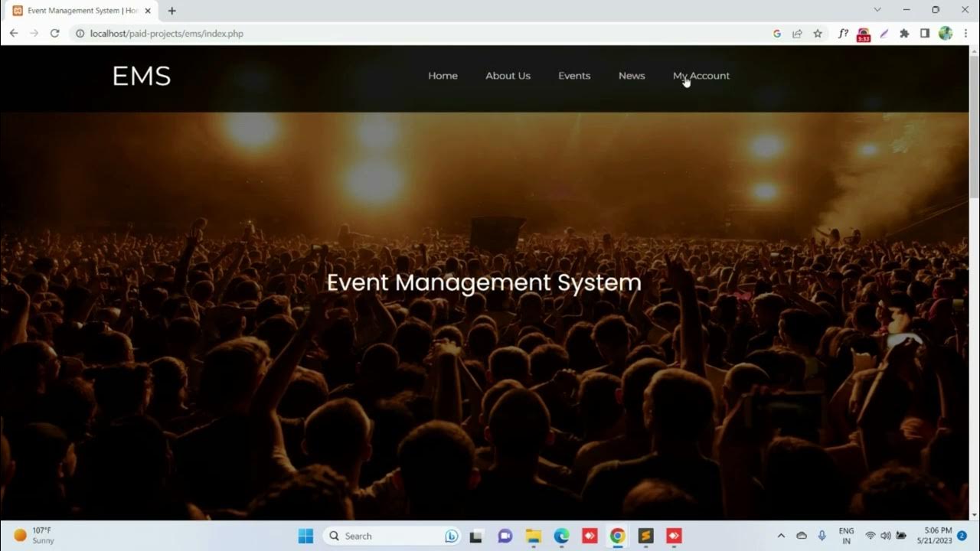
Task: Open the Chrome profile avatar
Action: 946,34
